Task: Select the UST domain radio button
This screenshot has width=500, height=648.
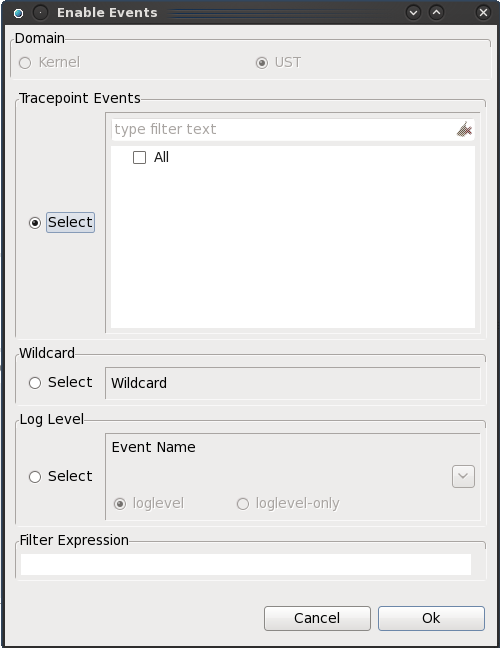Action: pos(262,63)
